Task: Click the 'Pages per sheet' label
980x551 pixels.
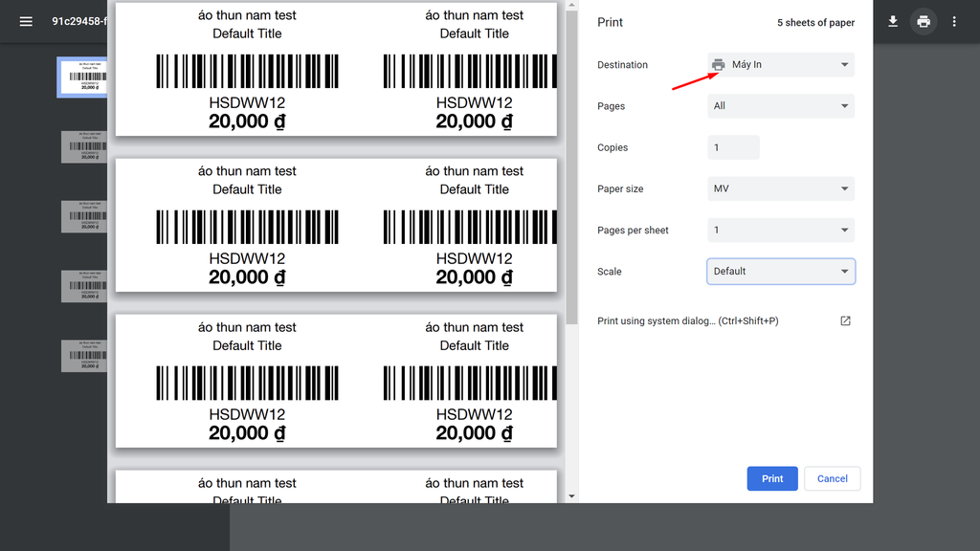Action: point(633,231)
